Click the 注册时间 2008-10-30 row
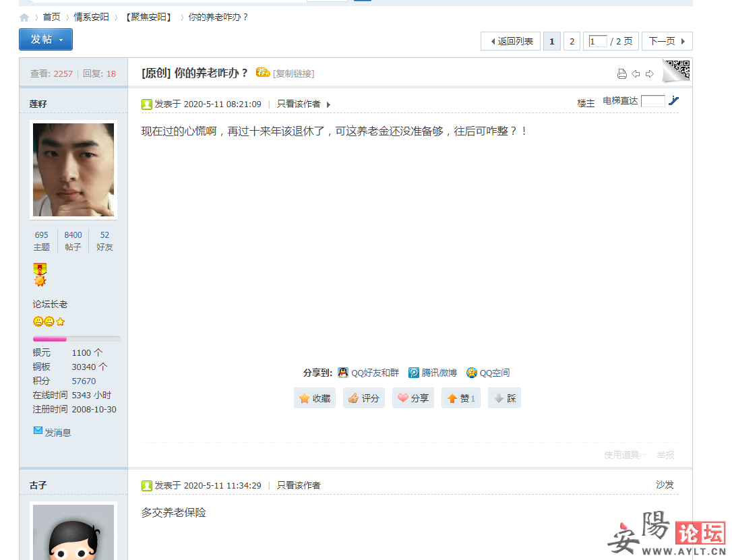732x560 pixels. click(75, 409)
